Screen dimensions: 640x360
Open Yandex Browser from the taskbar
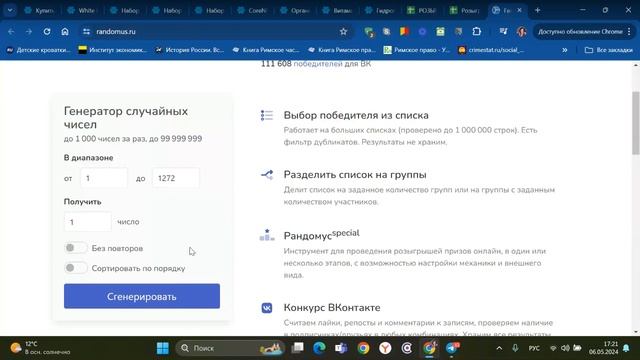[385, 348]
